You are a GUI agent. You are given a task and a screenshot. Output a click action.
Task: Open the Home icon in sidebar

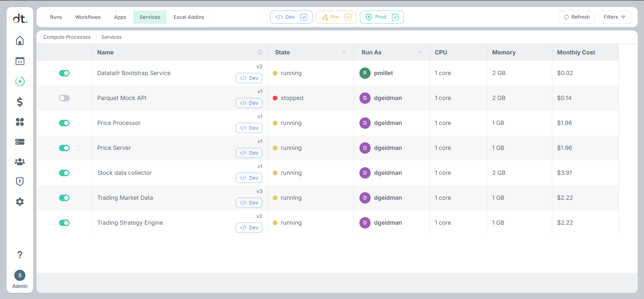pyautogui.click(x=20, y=41)
